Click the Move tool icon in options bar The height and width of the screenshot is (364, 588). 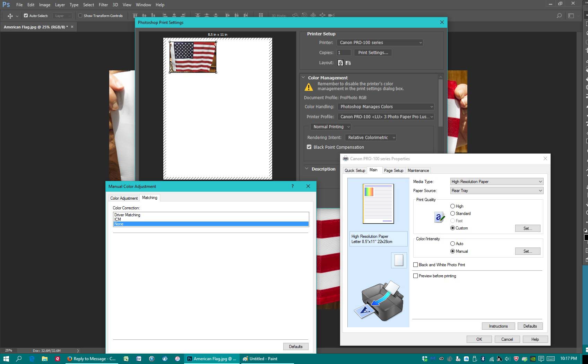10,16
